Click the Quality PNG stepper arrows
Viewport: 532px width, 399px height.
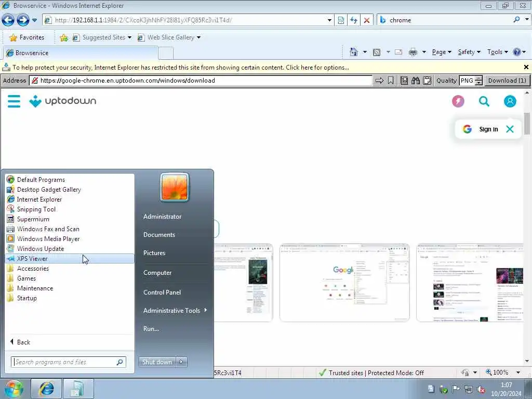point(478,81)
